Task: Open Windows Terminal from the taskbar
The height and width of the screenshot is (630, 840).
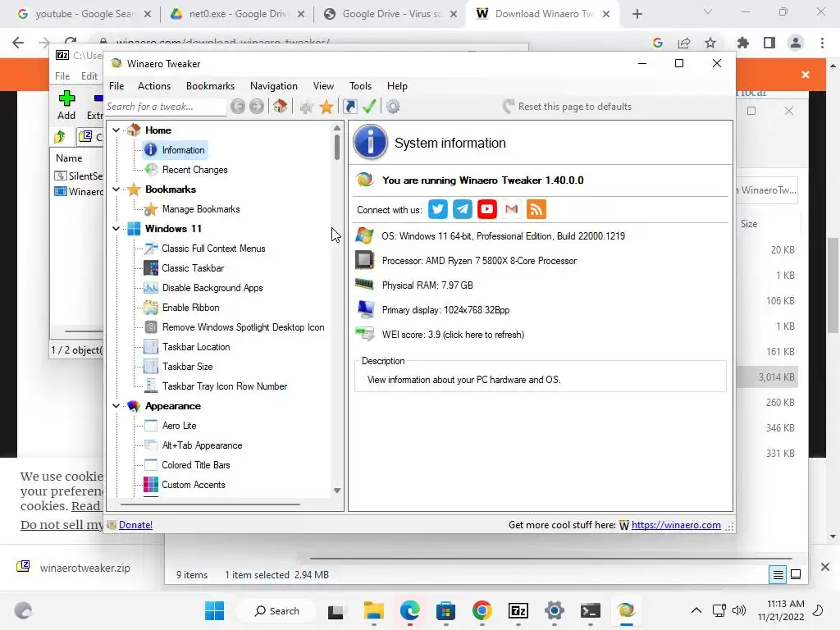Action: (590, 610)
